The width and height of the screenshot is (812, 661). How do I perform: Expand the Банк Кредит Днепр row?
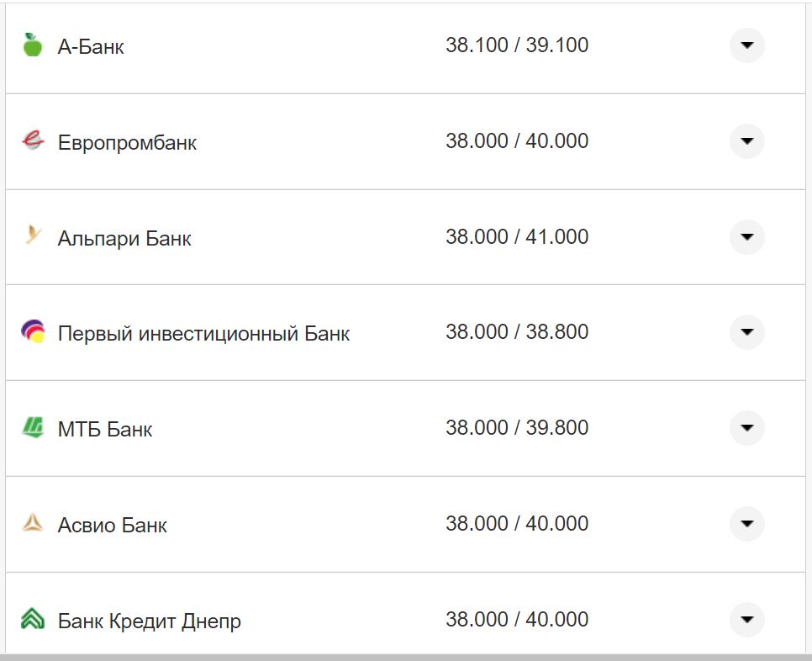746,620
